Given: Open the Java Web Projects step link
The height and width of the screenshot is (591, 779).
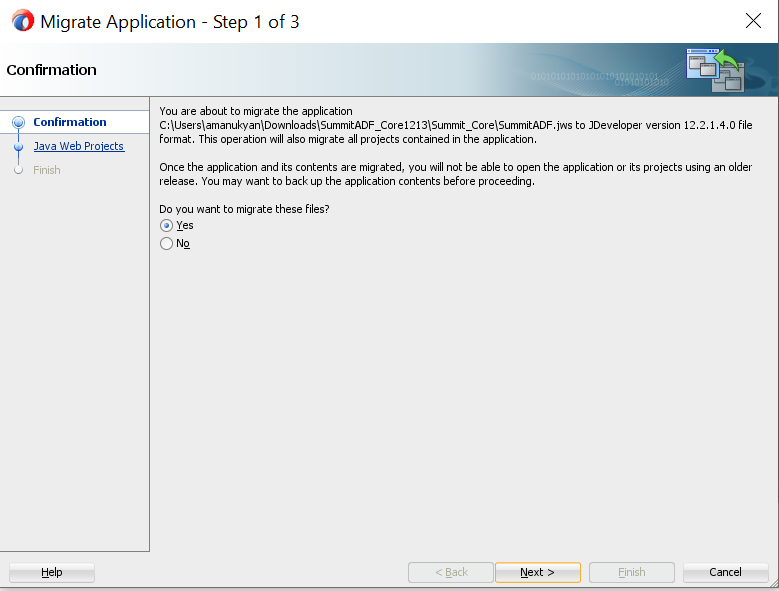Looking at the screenshot, I should coord(78,146).
